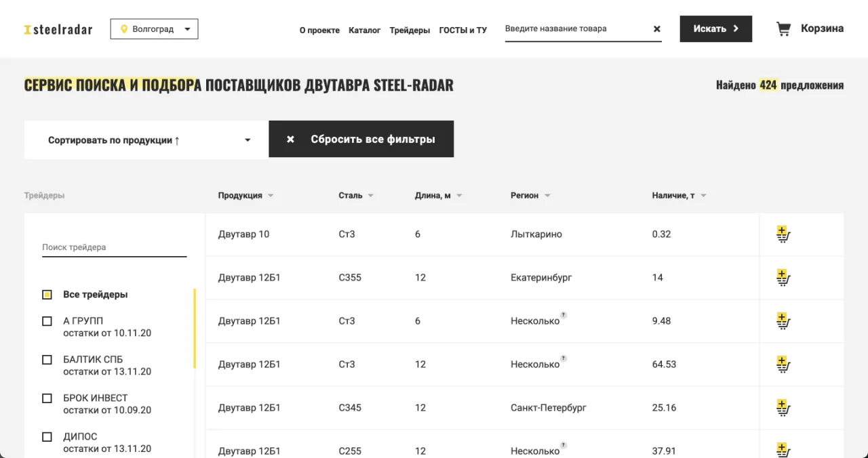Uncheck the Все трейдеры checkbox
Image resolution: width=868 pixels, height=458 pixels.
[x=47, y=294]
